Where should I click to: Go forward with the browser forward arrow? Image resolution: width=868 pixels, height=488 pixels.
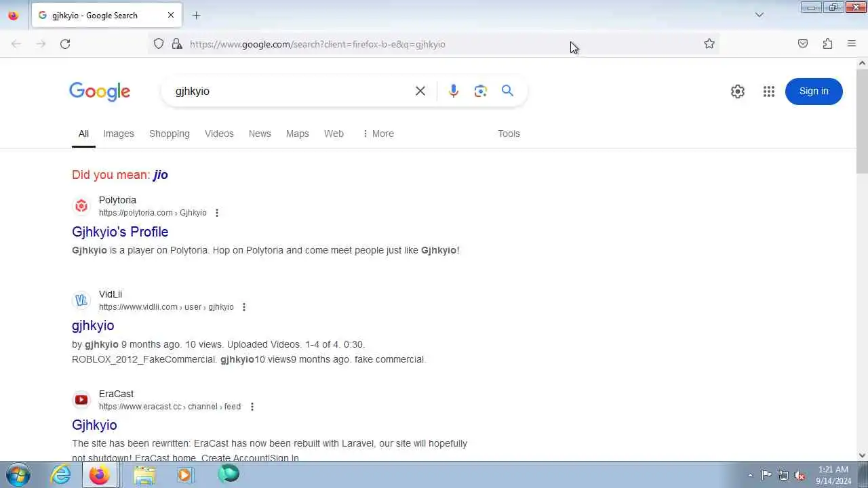pos(41,44)
